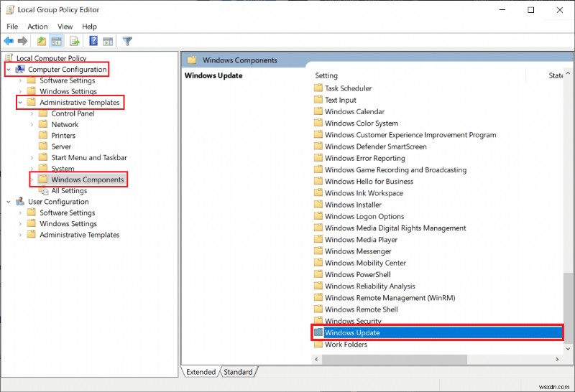The width and height of the screenshot is (575, 392).
Task: Click the State column header
Action: click(555, 75)
